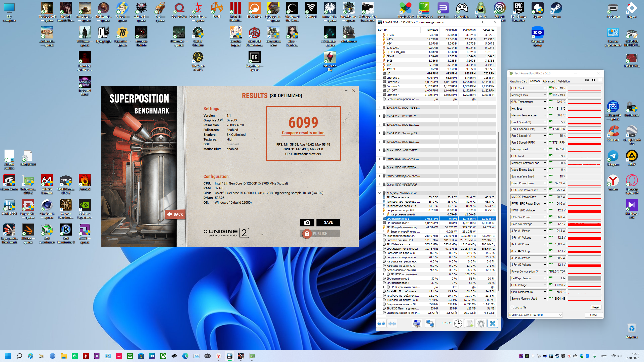Screen dimensions: 644x362
Task: Click Compare results online link
Action: [303, 133]
